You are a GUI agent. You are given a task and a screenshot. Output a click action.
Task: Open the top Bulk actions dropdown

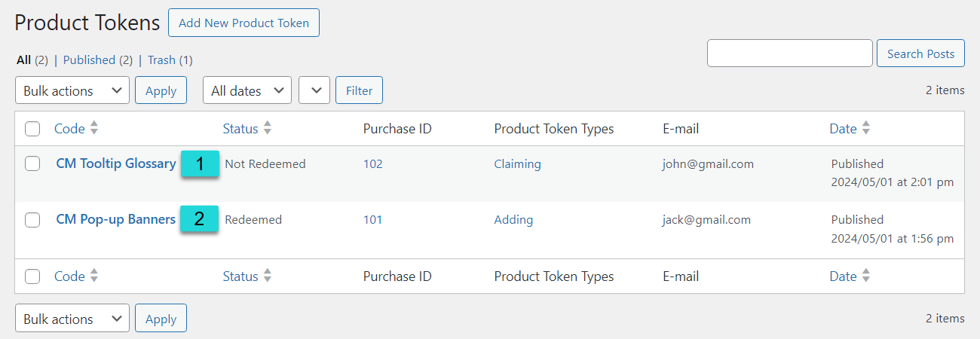[x=72, y=90]
